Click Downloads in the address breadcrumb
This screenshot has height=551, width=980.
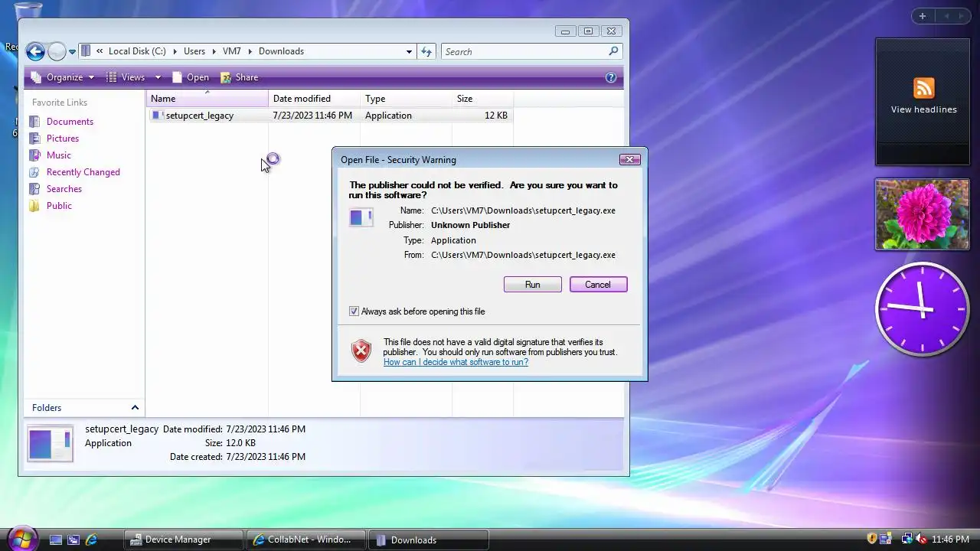pos(281,51)
